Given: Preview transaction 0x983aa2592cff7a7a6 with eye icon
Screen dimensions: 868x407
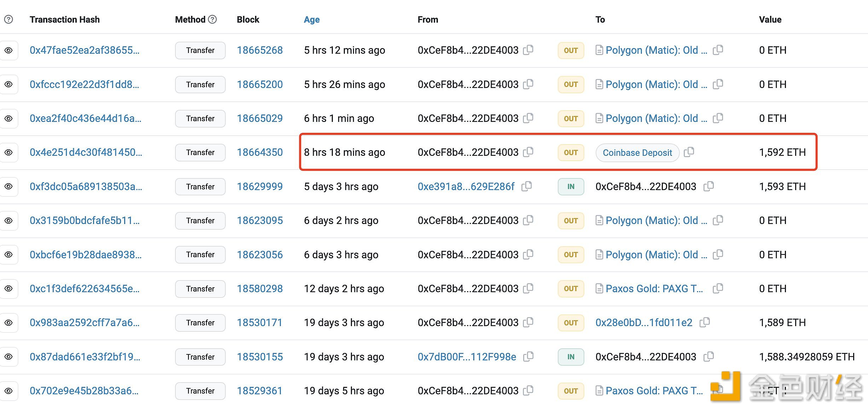Looking at the screenshot, I should pos(8,323).
